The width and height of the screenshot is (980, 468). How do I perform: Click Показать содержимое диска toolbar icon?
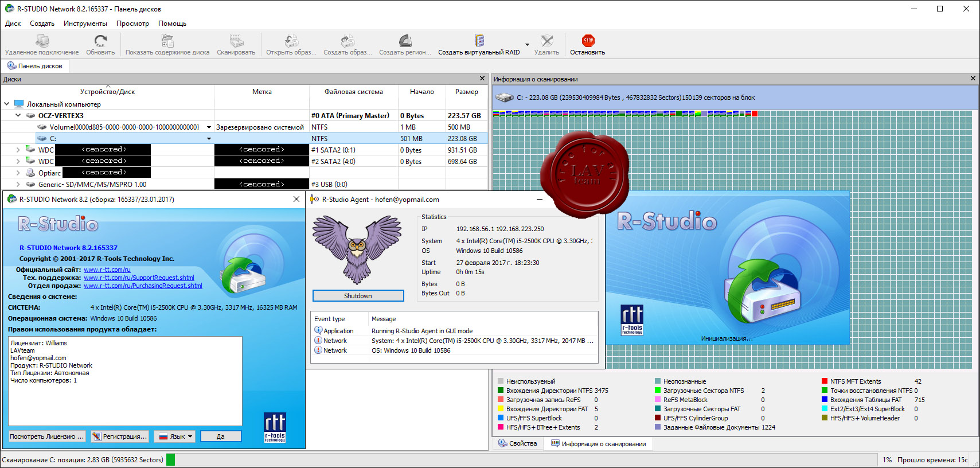[167, 41]
